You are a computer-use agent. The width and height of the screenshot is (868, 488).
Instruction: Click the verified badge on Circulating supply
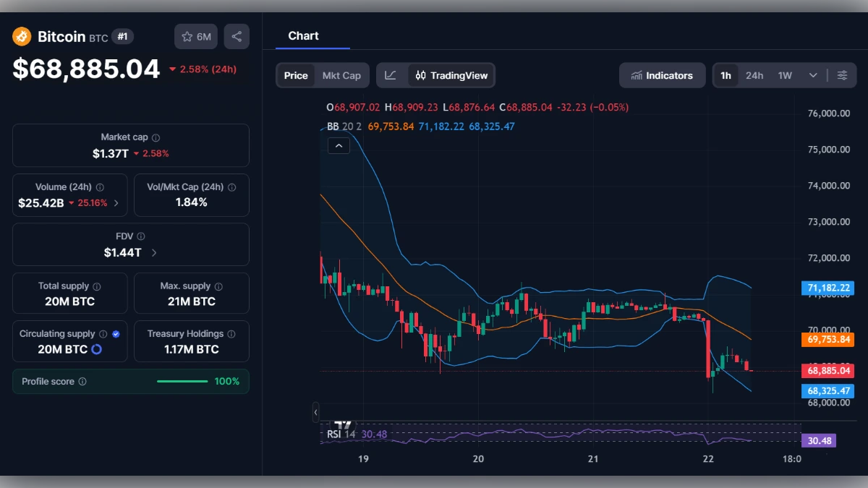pos(117,333)
